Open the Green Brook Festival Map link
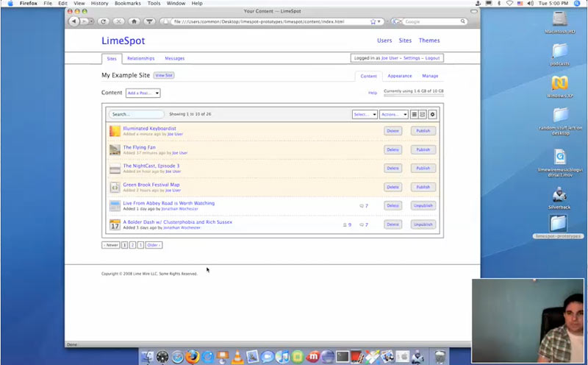 [151, 185]
